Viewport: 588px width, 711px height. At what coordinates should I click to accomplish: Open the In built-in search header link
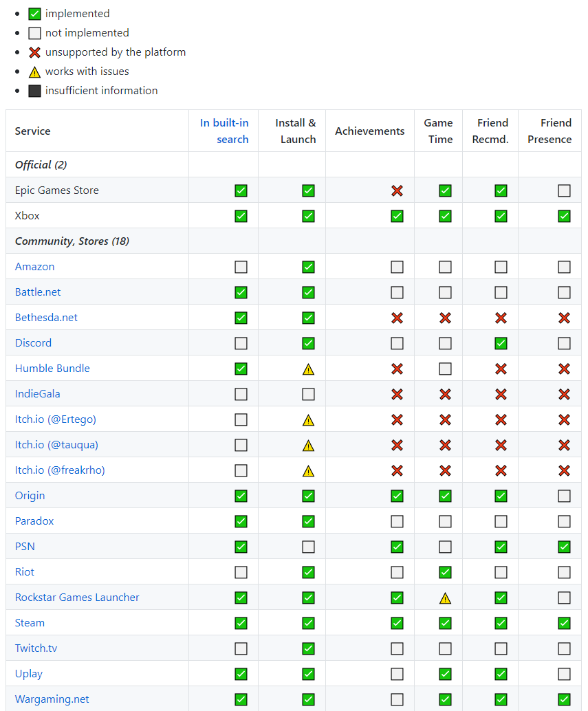tap(224, 131)
